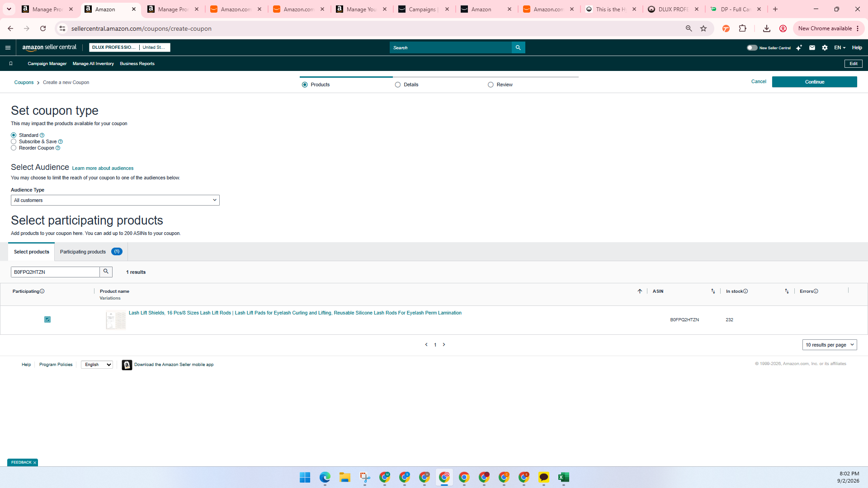The image size is (868, 488).
Task: Open the mail messages icon
Action: point(812,47)
